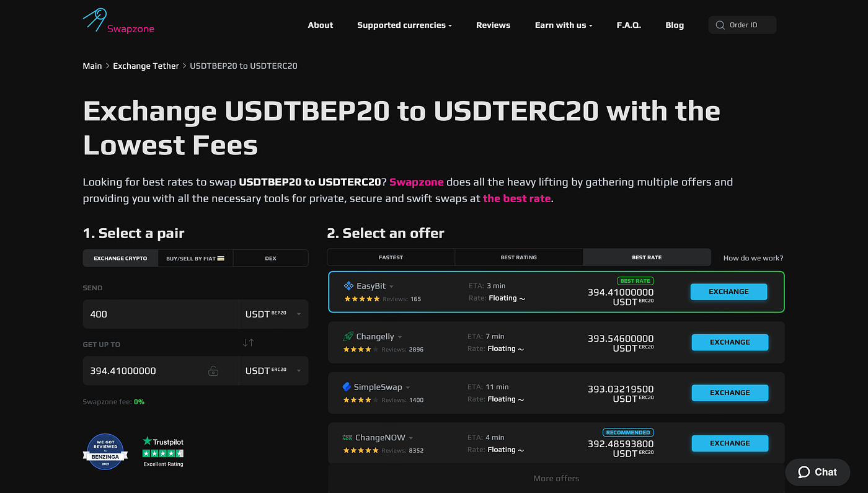Sort offers by FASTEST
The width and height of the screenshot is (868, 493).
391,257
